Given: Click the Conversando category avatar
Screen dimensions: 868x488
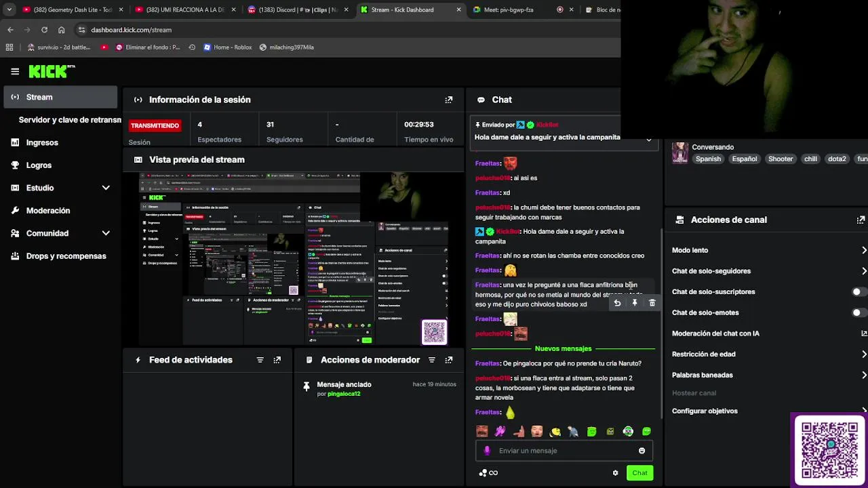Looking at the screenshot, I should click(679, 153).
